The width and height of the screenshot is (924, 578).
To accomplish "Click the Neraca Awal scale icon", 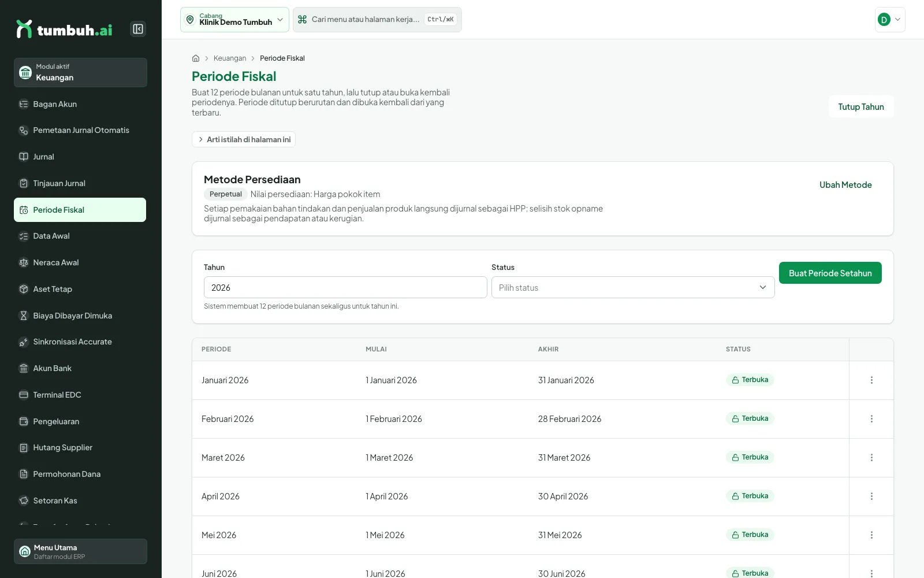I will tap(24, 262).
